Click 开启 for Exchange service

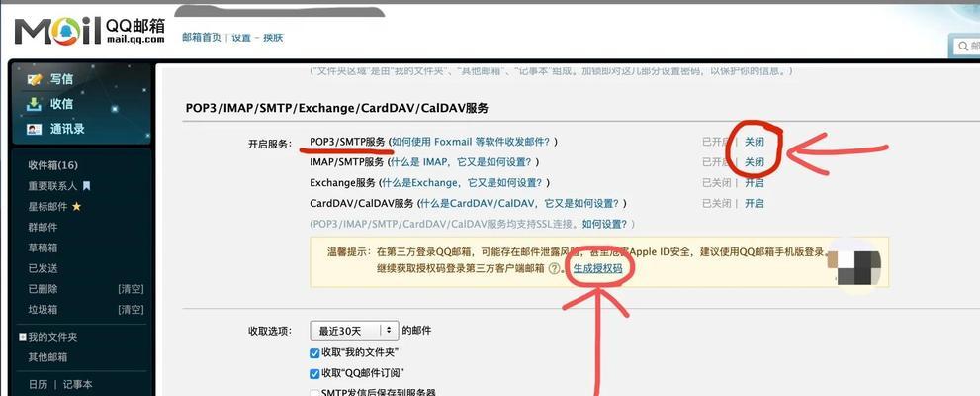754,183
